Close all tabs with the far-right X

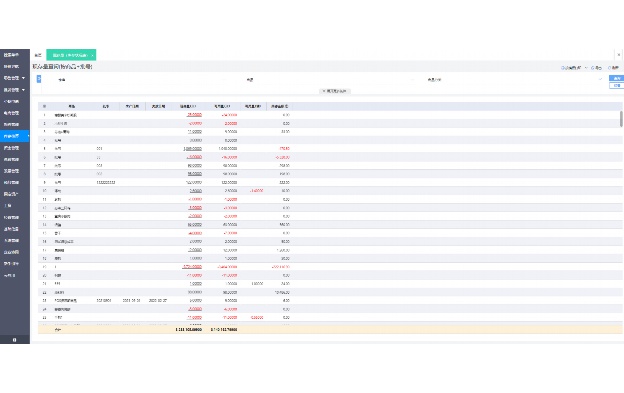pyautogui.click(x=618, y=55)
